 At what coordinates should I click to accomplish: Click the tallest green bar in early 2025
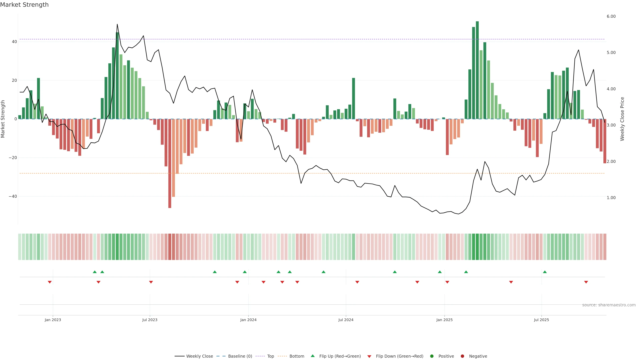[x=477, y=70]
